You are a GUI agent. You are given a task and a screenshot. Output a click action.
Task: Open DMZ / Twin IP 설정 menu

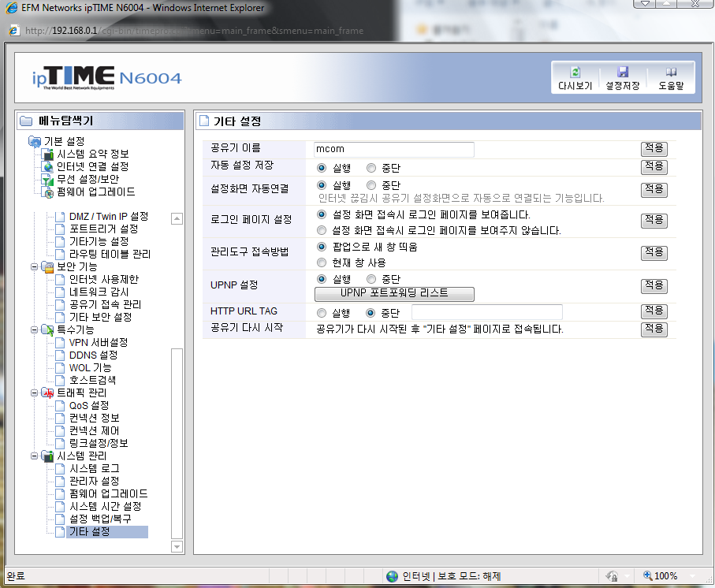click(109, 216)
